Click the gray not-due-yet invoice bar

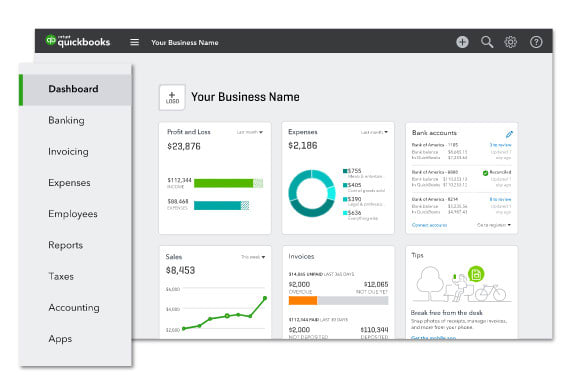352,301
